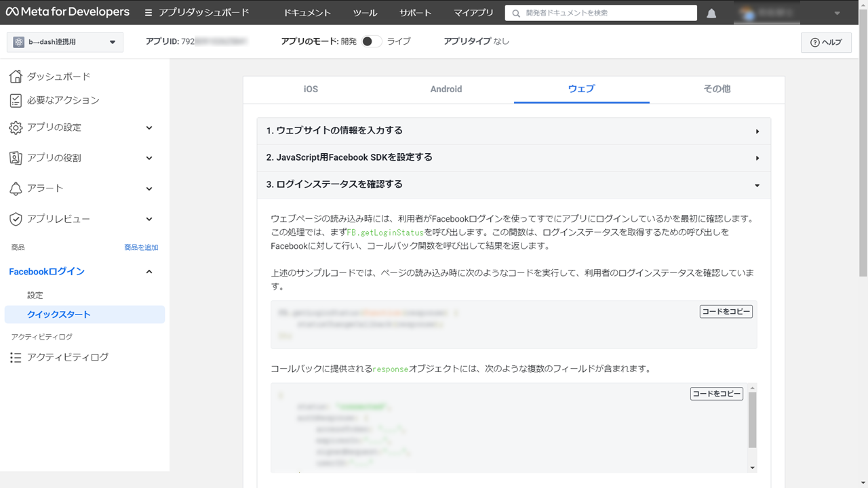Click the アプリID text

point(197,41)
